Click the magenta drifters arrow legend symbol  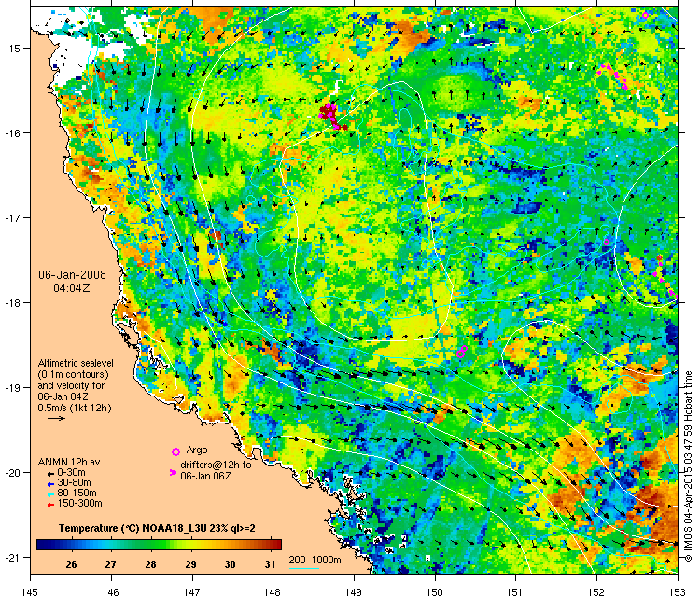click(x=174, y=473)
